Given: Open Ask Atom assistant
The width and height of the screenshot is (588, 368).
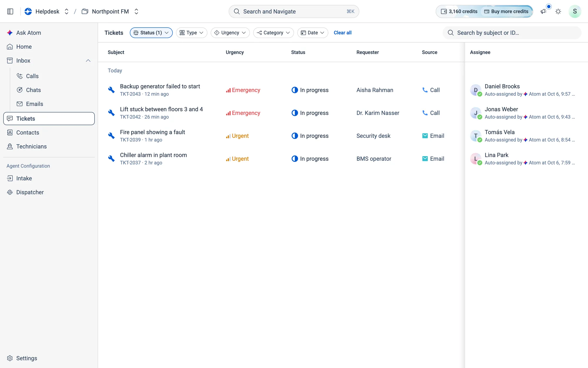Looking at the screenshot, I should 49,33.
